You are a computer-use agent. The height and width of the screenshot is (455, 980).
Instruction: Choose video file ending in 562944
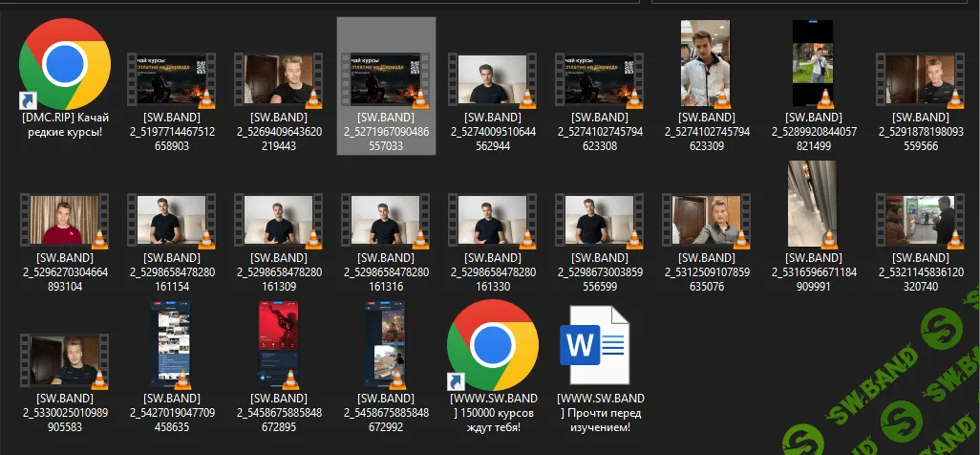click(x=494, y=78)
